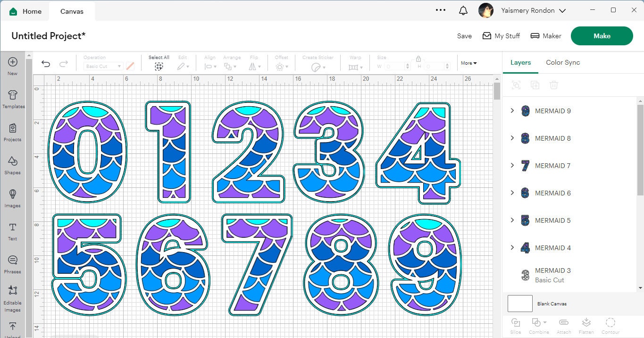Open the three-dots overflow menu
This screenshot has height=338, width=644.
coord(441,10)
